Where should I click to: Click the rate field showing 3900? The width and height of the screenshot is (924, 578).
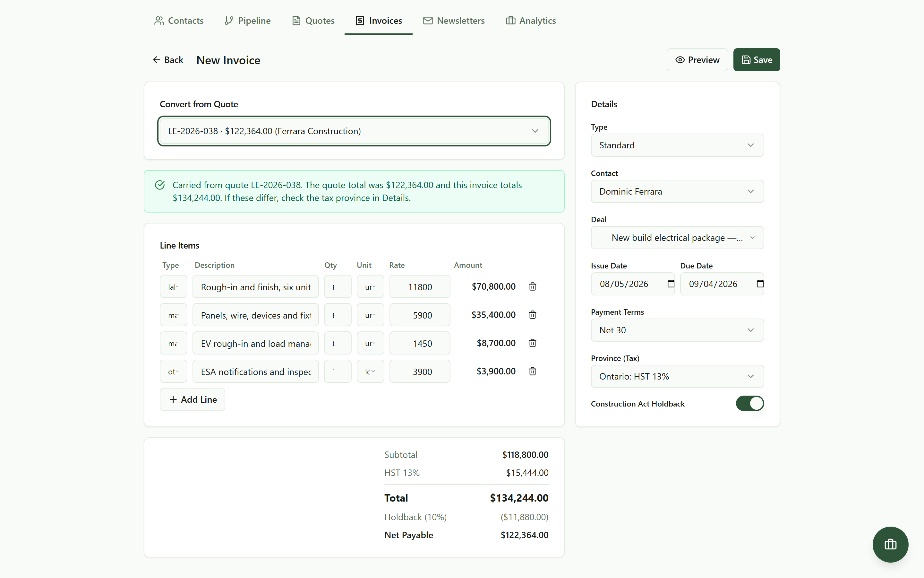420,372
